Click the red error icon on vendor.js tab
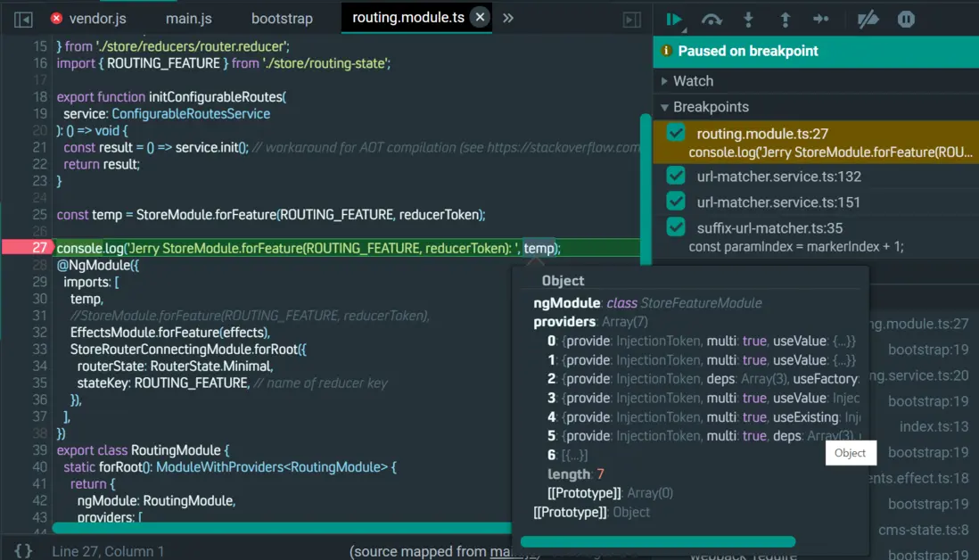The image size is (979, 560). click(x=56, y=18)
